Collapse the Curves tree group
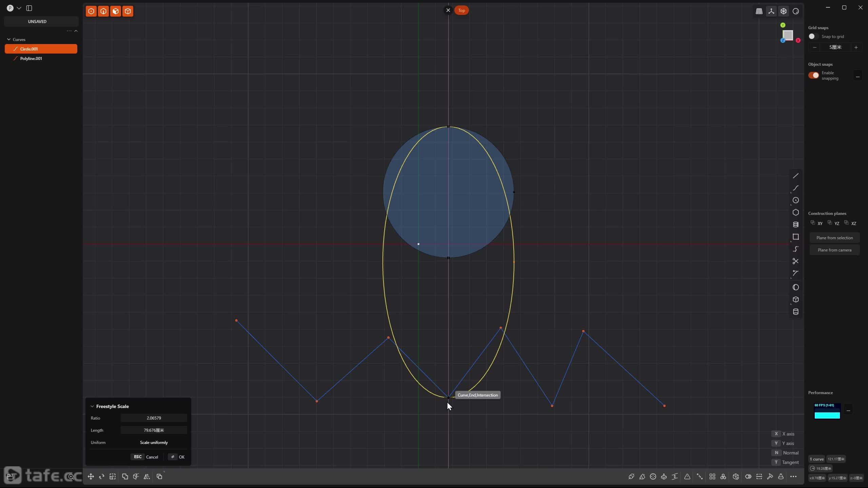This screenshot has width=868, height=488. [x=9, y=39]
